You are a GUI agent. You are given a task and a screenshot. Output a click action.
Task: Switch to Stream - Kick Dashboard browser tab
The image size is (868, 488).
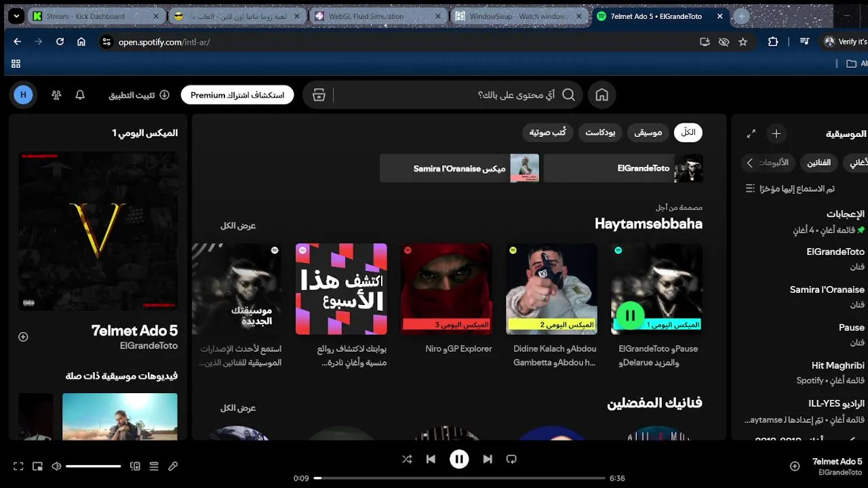[x=96, y=16]
